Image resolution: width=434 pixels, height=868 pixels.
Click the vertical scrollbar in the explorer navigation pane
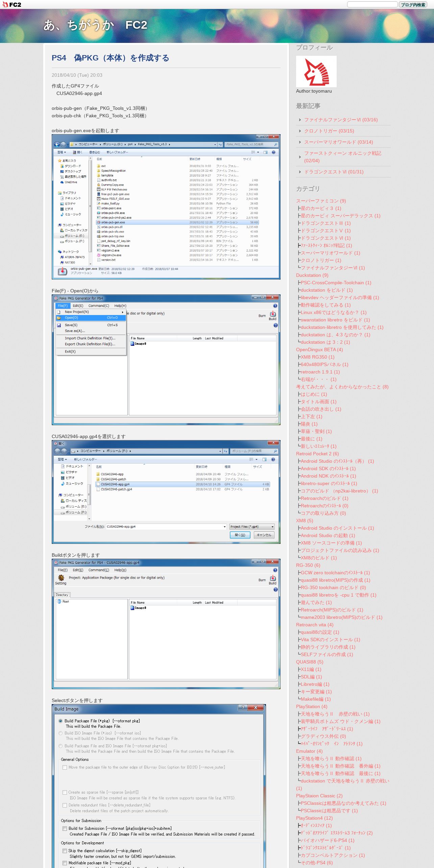(90, 211)
